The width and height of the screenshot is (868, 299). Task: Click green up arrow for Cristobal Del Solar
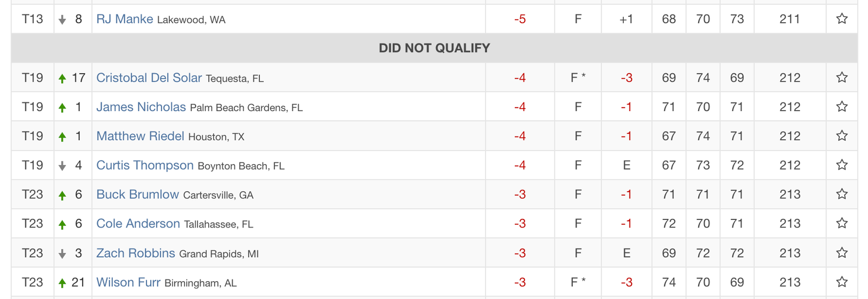coord(62,79)
